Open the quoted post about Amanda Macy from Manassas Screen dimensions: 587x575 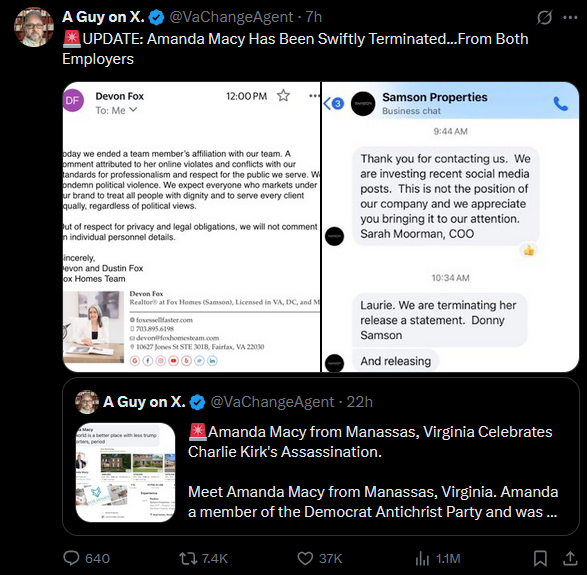click(321, 457)
